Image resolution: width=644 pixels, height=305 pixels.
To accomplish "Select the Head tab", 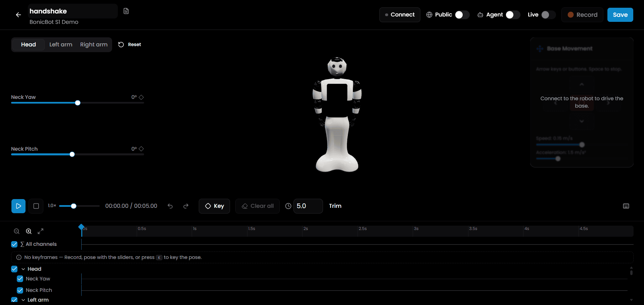I will [29, 44].
